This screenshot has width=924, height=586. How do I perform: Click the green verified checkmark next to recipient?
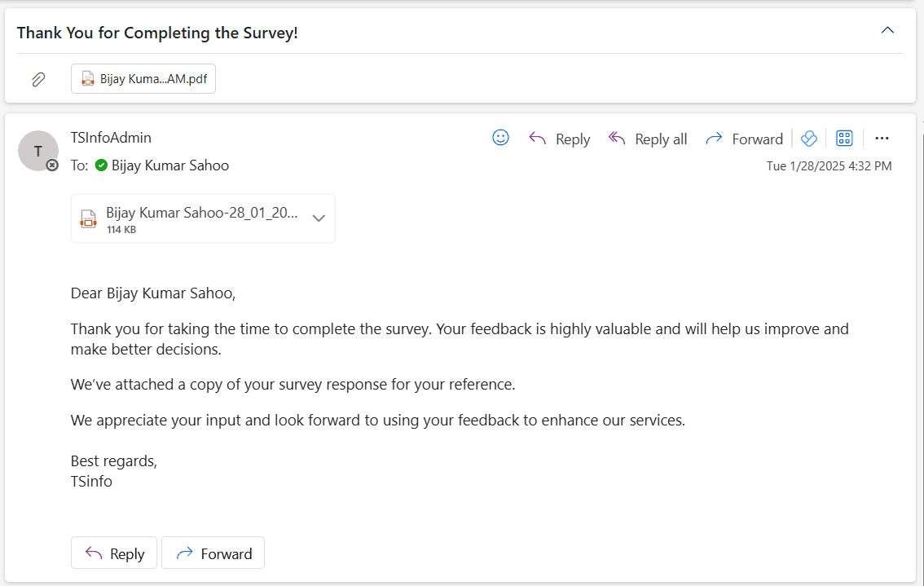[100, 165]
